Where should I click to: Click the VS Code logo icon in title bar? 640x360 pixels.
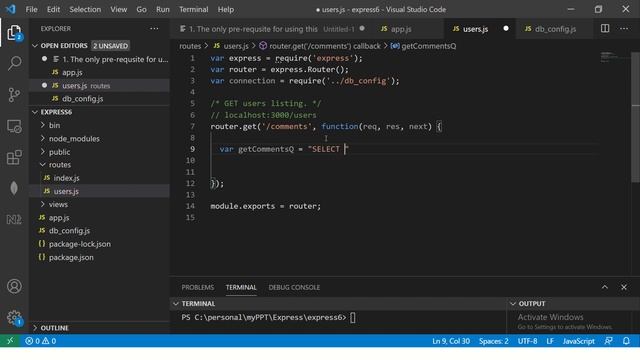11,9
